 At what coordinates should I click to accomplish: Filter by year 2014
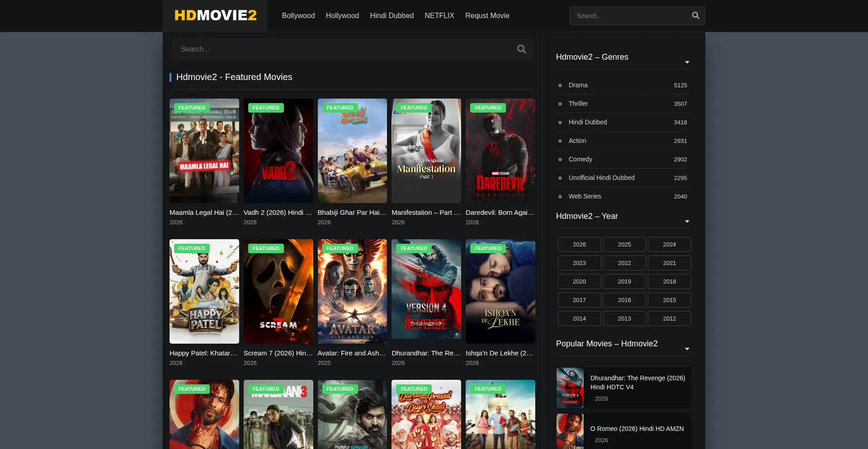[x=580, y=318]
